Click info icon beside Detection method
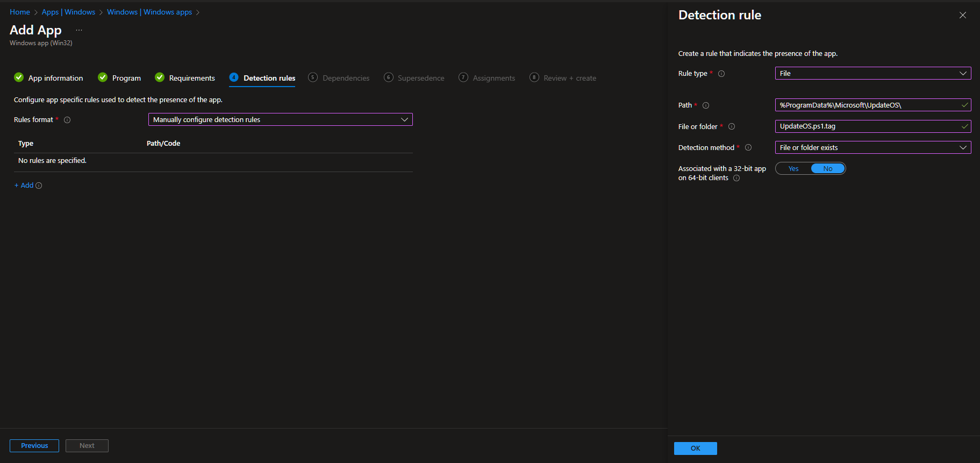 pyautogui.click(x=748, y=147)
